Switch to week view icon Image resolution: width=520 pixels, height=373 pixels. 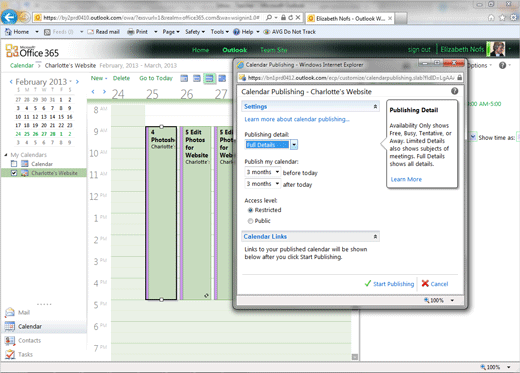tap(209, 78)
